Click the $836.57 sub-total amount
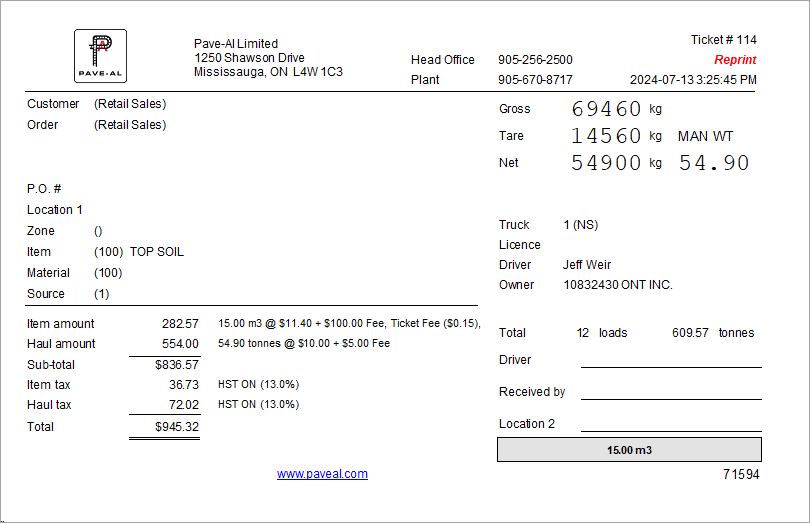Viewport: 810px width, 523px height. pos(177,365)
